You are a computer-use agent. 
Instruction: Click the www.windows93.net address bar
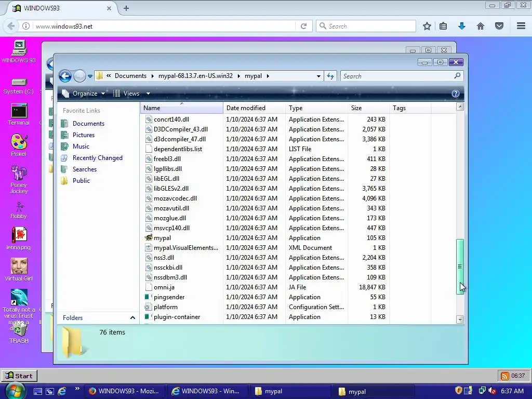pyautogui.click(x=165, y=26)
